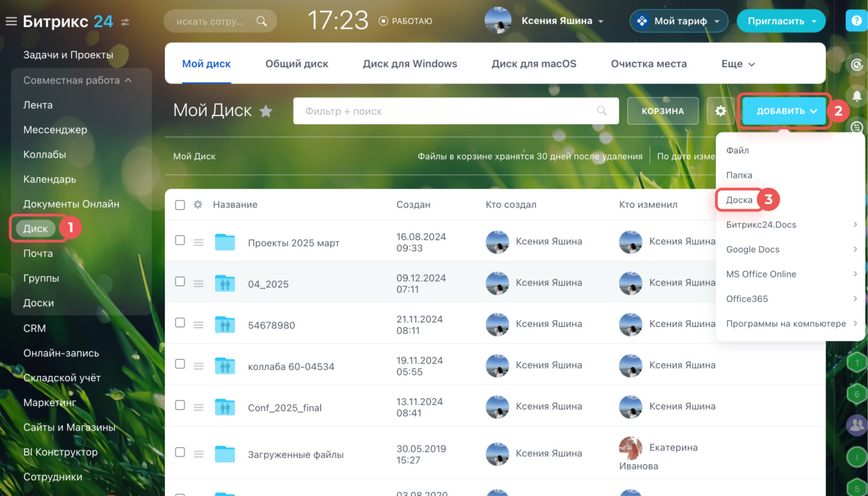Click the Фильтр + поиск field
Image resolution: width=868 pixels, height=496 pixels.
click(x=456, y=111)
